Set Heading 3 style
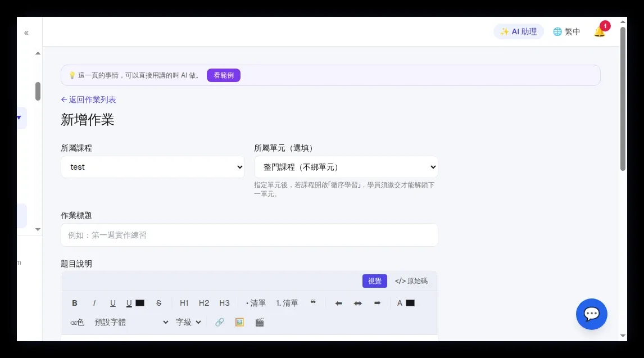644x358 pixels. (x=224, y=303)
